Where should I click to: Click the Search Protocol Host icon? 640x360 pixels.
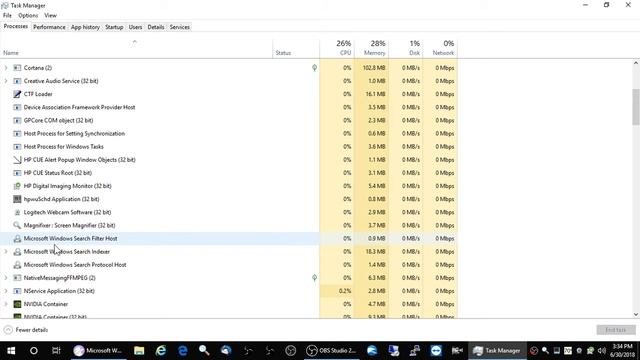17,265
